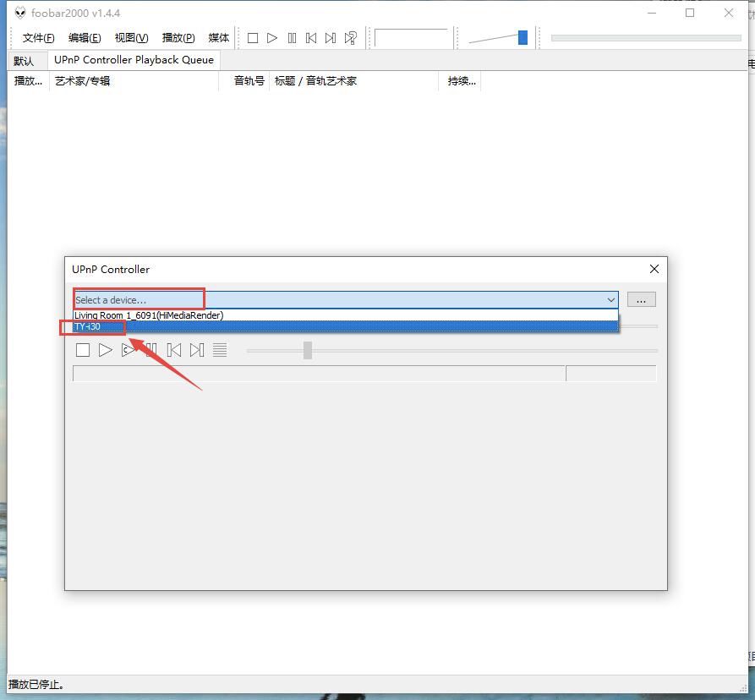Click the Stop icon in the main toolbar

[x=252, y=38]
